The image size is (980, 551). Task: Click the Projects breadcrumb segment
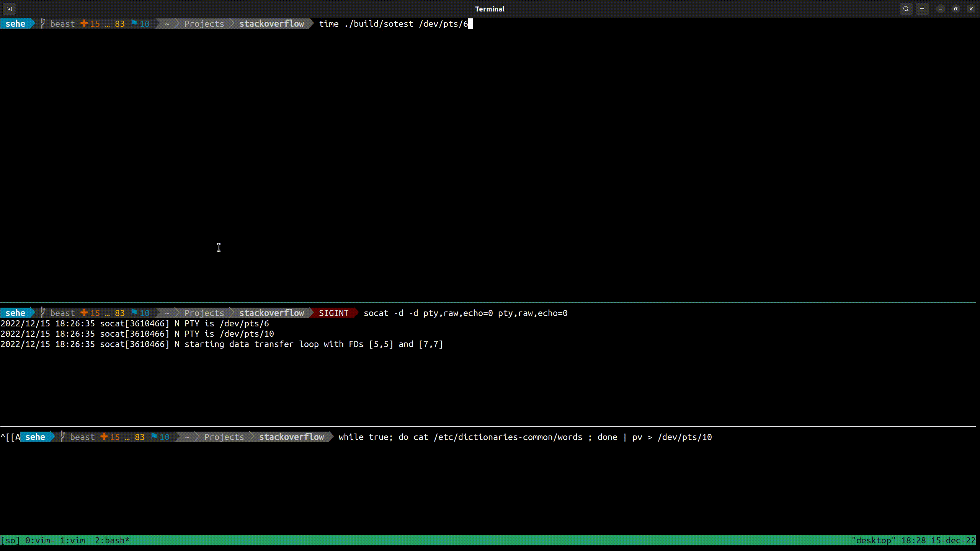(205, 24)
